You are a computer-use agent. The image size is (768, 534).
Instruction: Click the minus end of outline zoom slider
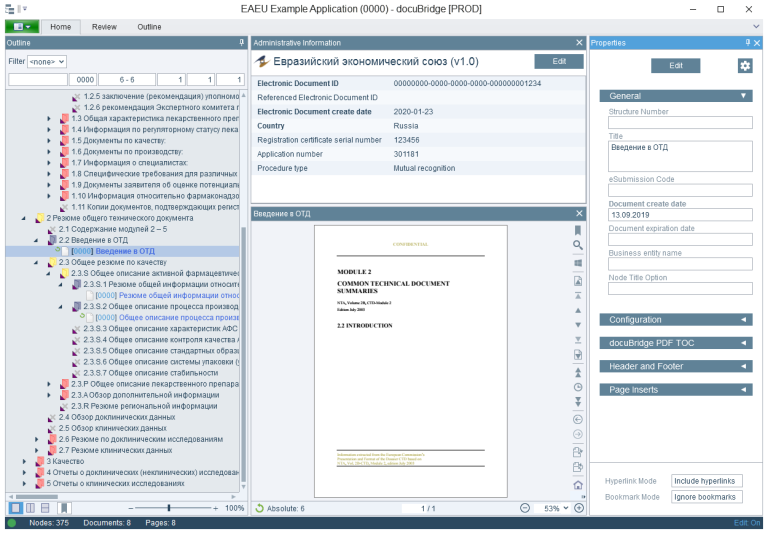pyautogui.click(x=131, y=509)
